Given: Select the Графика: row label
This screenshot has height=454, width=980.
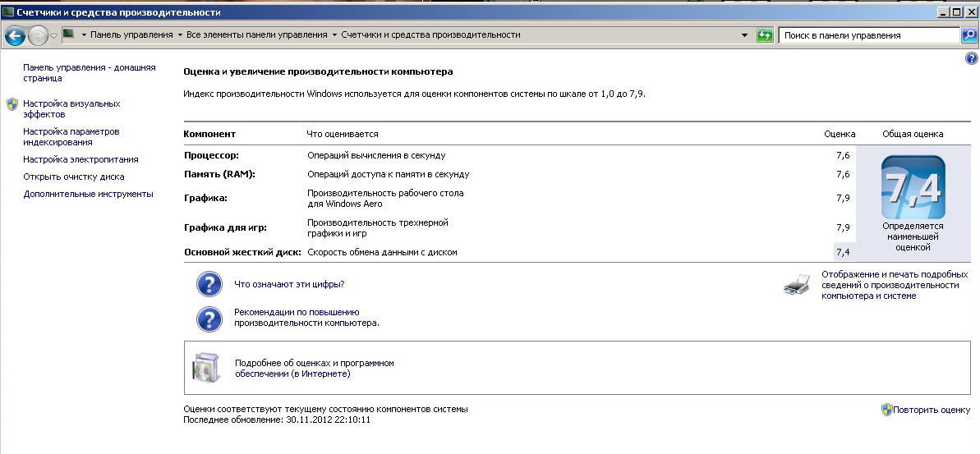Looking at the screenshot, I should coord(205,198).
